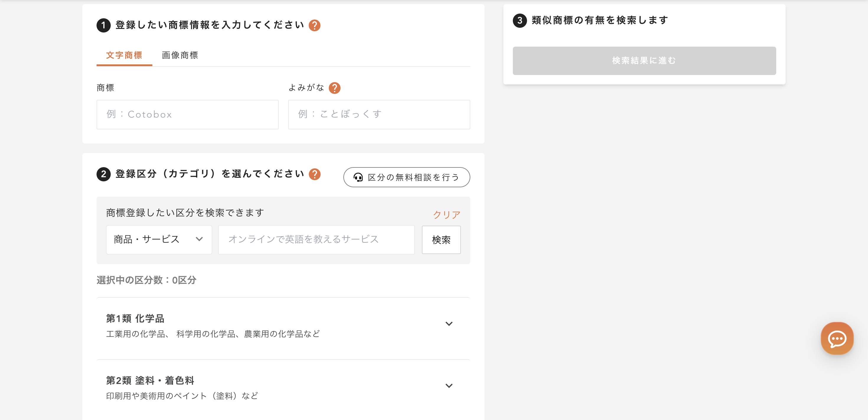The width and height of the screenshot is (868, 420).
Task: Click the クリア link
Action: (446, 214)
